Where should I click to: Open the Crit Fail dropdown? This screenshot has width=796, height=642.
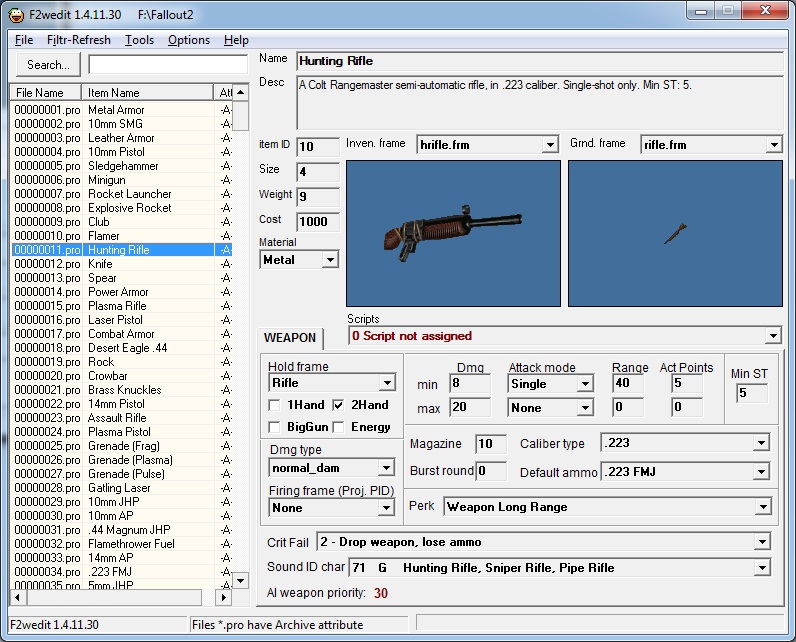pyautogui.click(x=762, y=542)
